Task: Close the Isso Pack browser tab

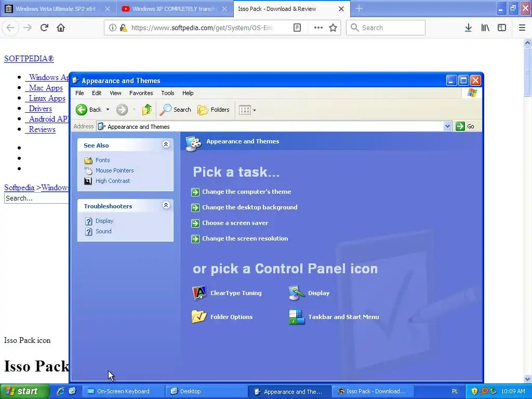Action: pos(341,9)
